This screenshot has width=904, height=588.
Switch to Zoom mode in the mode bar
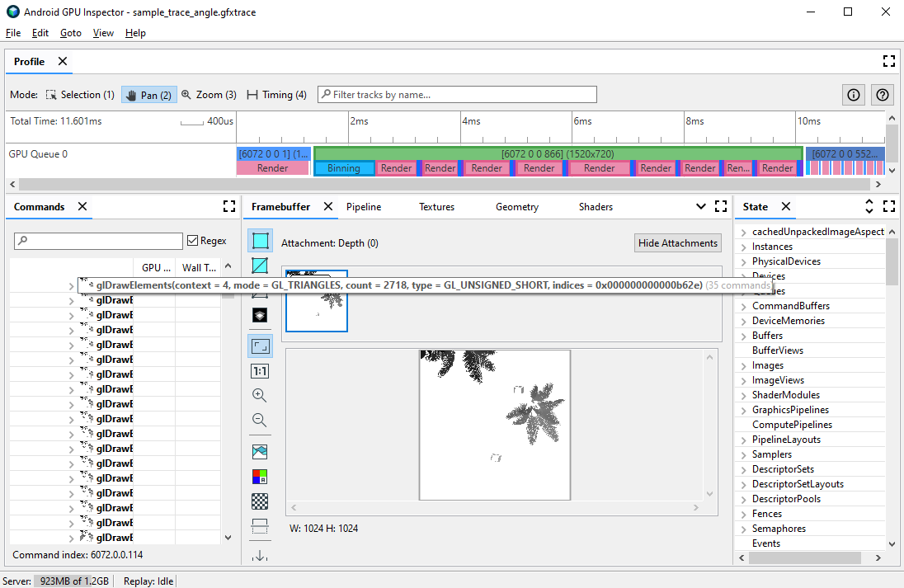pyautogui.click(x=209, y=94)
